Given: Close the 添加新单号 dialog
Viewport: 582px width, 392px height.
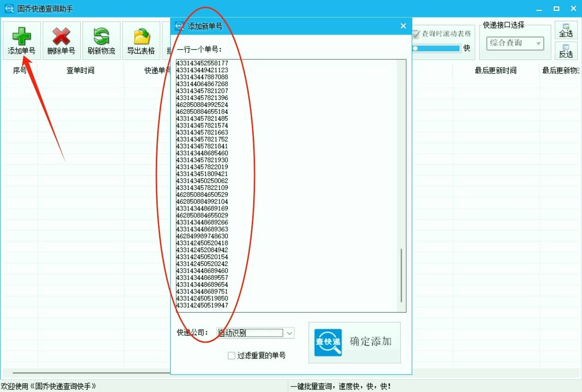Looking at the screenshot, I should (x=403, y=26).
